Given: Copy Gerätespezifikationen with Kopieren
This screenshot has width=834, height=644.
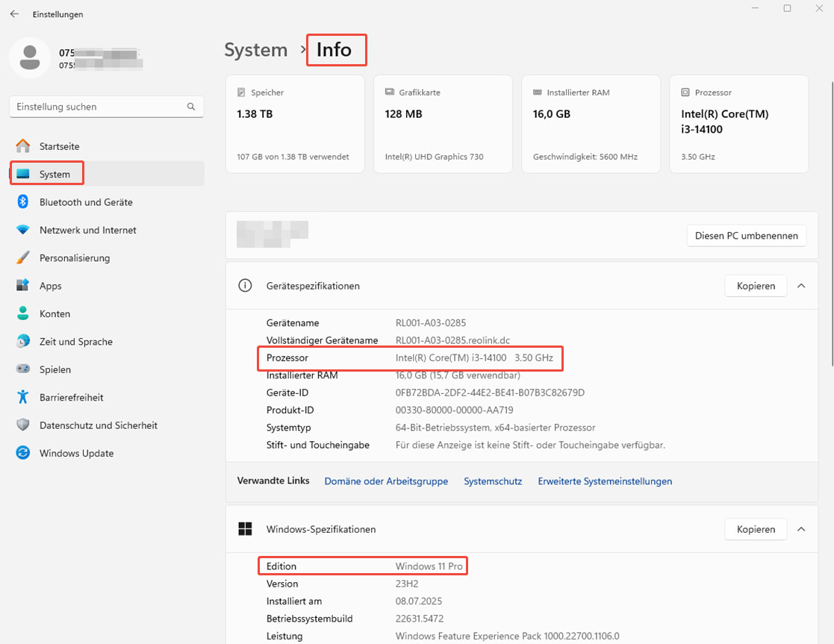Looking at the screenshot, I should (x=756, y=286).
